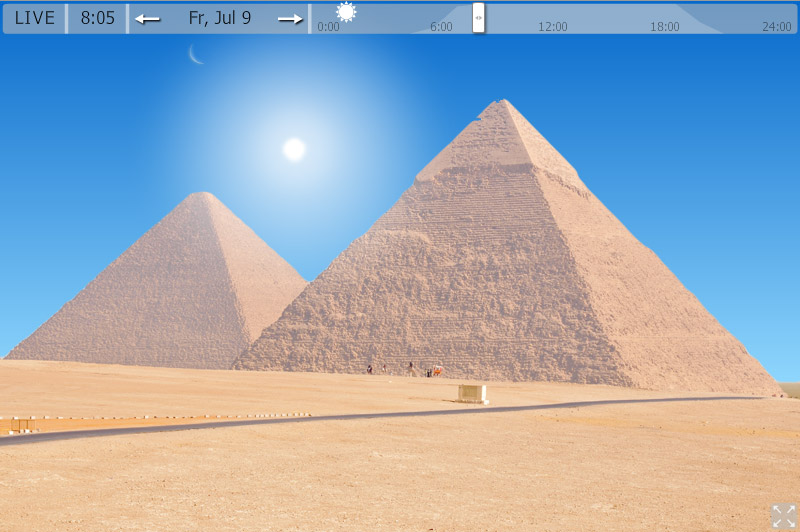The height and width of the screenshot is (532, 800).
Task: Click the asphalt road across the desert
Action: pos(300,420)
